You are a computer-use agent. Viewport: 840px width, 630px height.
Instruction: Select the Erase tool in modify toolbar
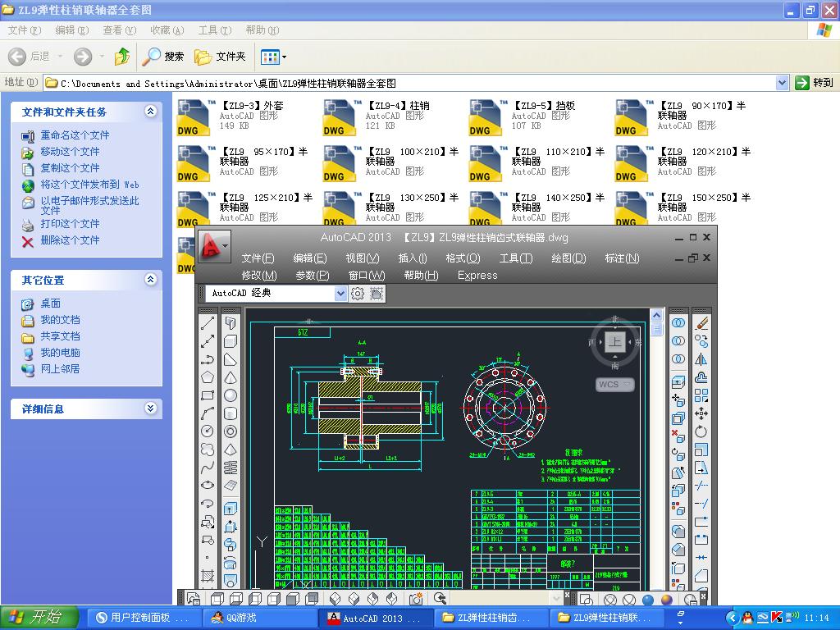701,323
